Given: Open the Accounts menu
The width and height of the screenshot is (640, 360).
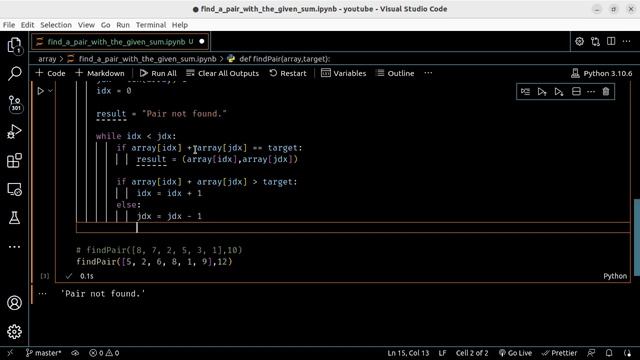Looking at the screenshot, I should click(14, 303).
